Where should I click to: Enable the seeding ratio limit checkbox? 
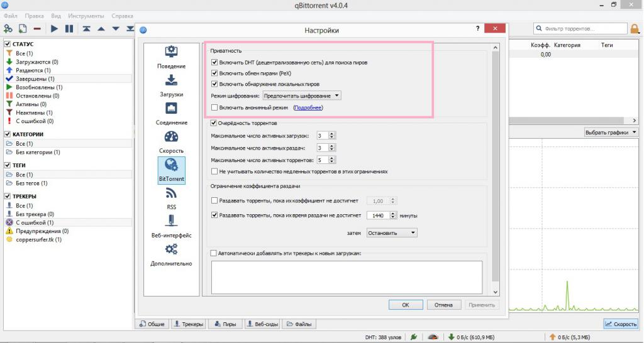214,201
